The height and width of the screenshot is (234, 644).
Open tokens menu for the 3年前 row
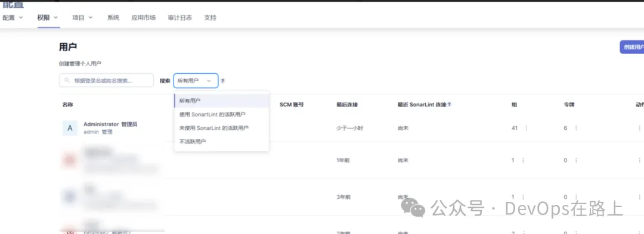point(576,197)
